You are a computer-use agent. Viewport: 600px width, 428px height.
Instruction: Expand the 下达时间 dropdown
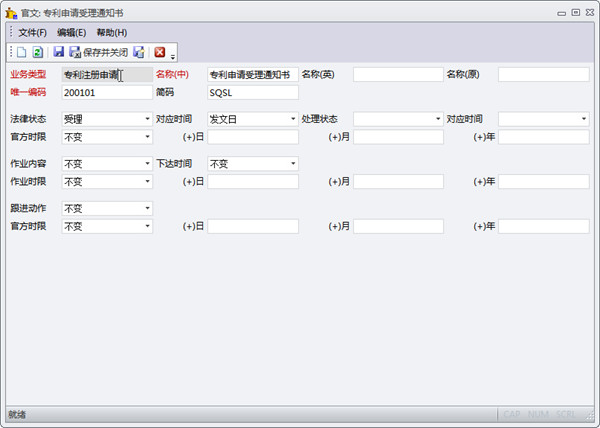click(293, 164)
